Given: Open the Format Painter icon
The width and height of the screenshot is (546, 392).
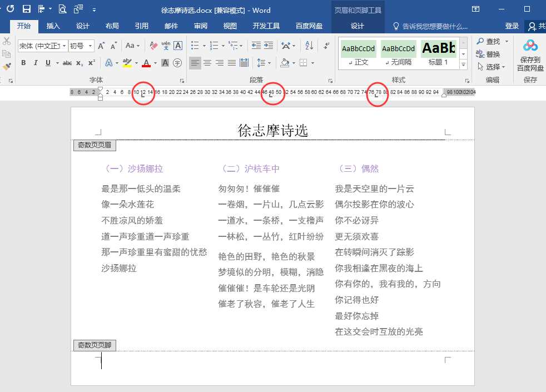Looking at the screenshot, I should [6, 67].
